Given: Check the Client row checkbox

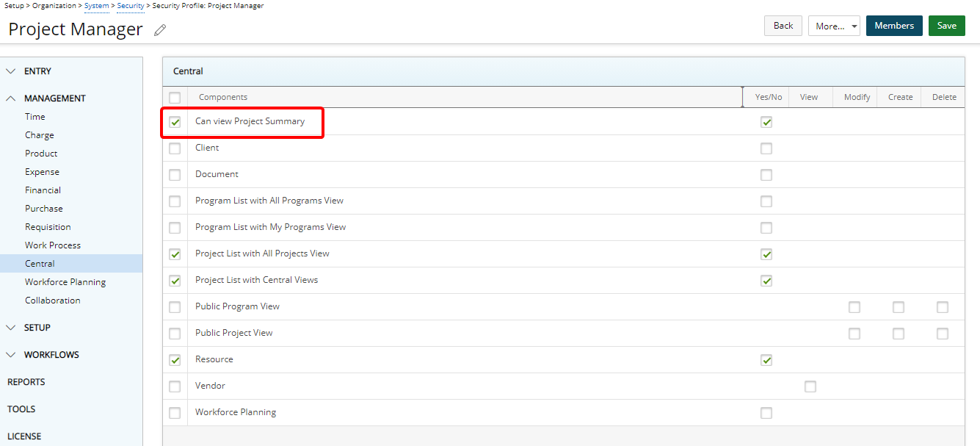Looking at the screenshot, I should click(x=175, y=148).
